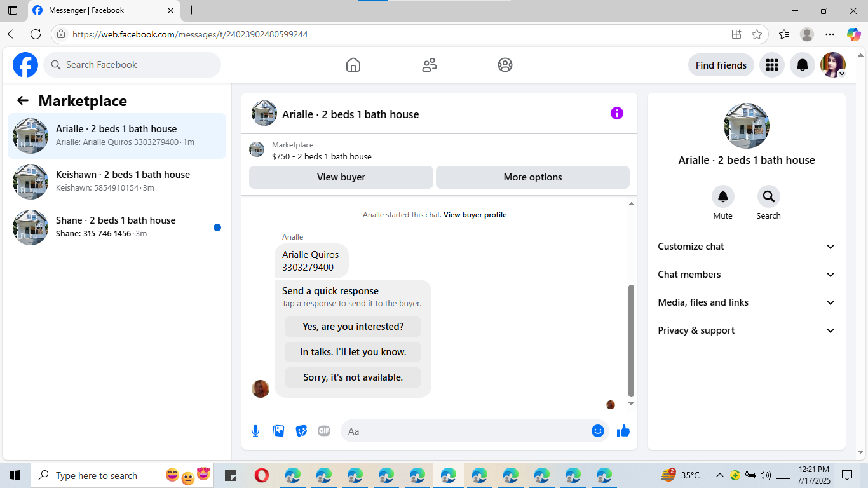Open the Opera icon in taskbar
The height and width of the screenshot is (488, 868).
(x=261, y=475)
